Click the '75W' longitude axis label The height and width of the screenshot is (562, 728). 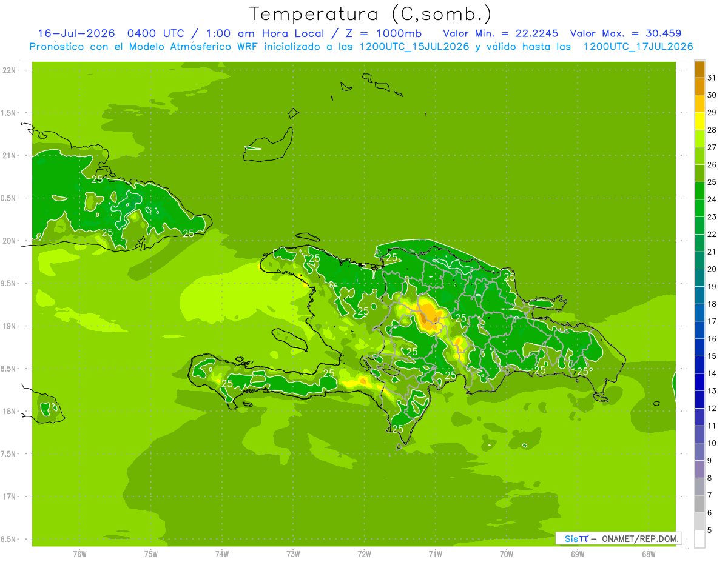click(x=151, y=554)
